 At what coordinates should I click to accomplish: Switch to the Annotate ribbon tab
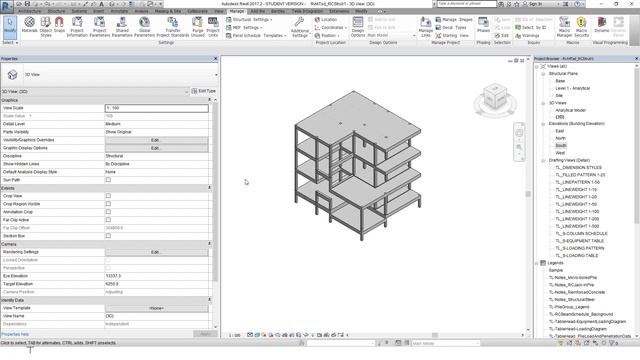coord(119,11)
